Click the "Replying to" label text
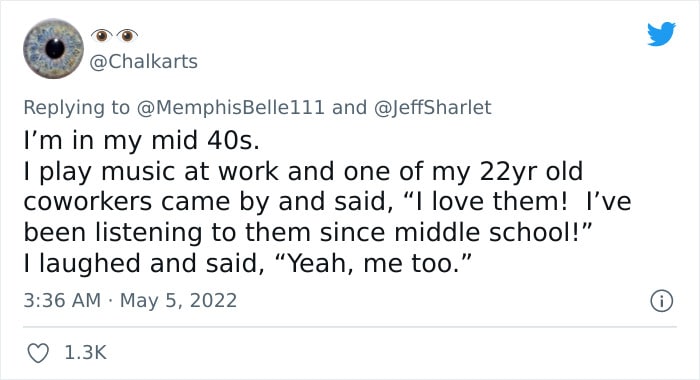Screen dimensions: 700x380 pyautogui.click(x=76, y=107)
